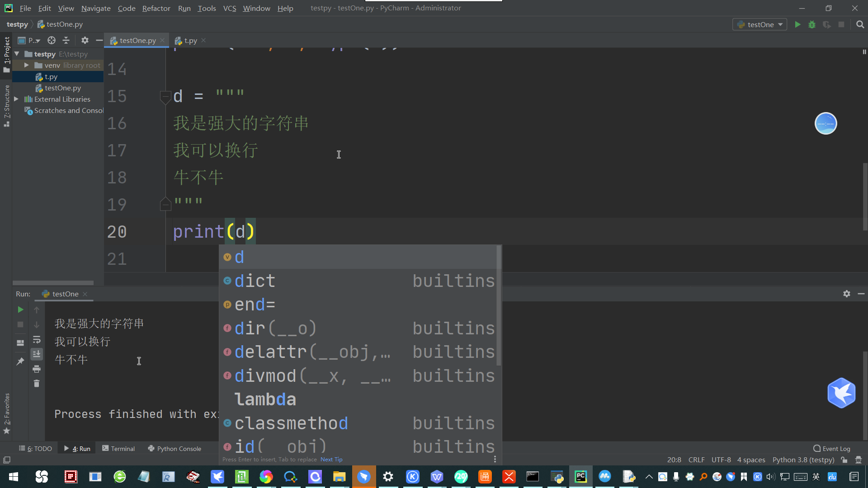Click the Clear All trash icon
The width and height of the screenshot is (868, 488).
tap(37, 384)
